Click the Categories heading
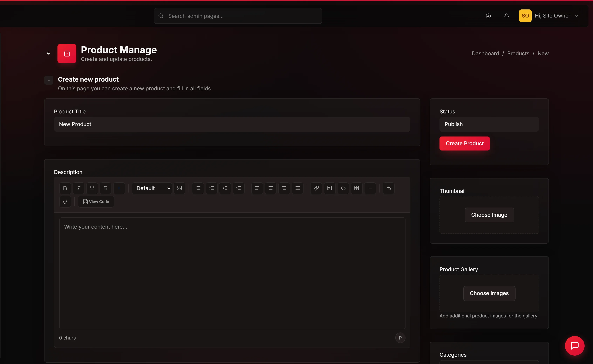593x364 pixels. click(x=453, y=355)
